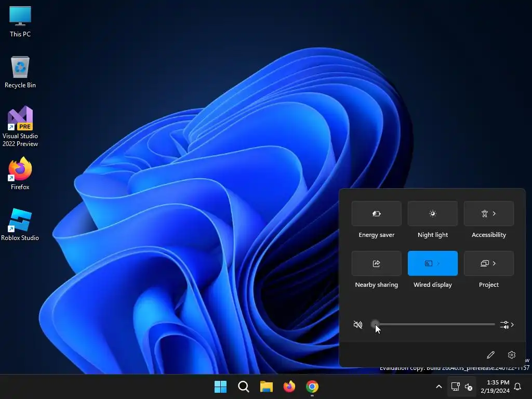Click the network icon in system tray
532x399 pixels.
point(455,387)
